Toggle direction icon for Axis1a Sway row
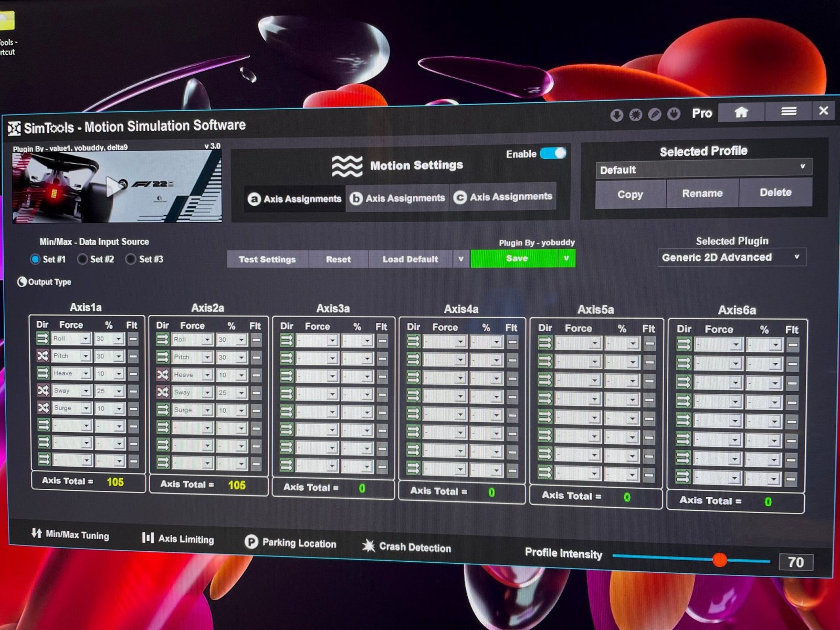840x630 pixels. pos(43,390)
